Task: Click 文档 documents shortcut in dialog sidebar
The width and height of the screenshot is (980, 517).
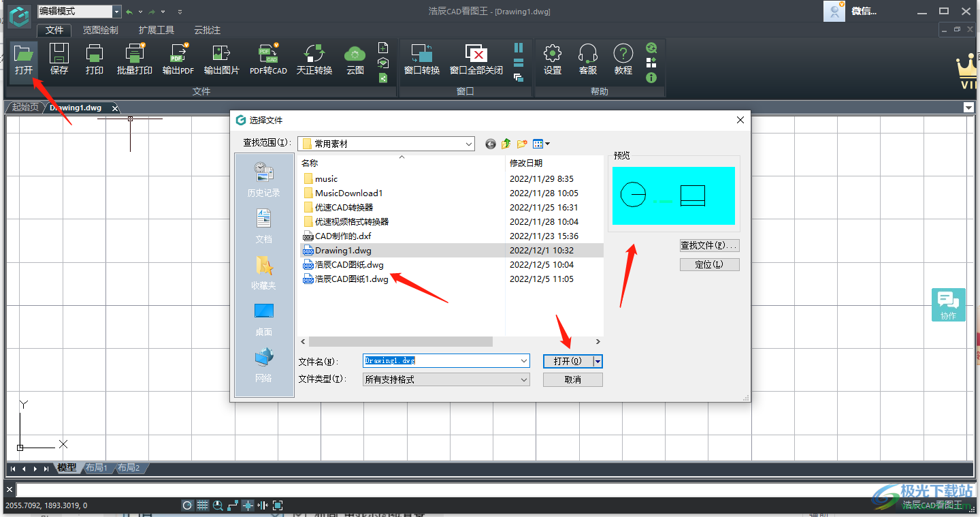Action: tap(263, 226)
